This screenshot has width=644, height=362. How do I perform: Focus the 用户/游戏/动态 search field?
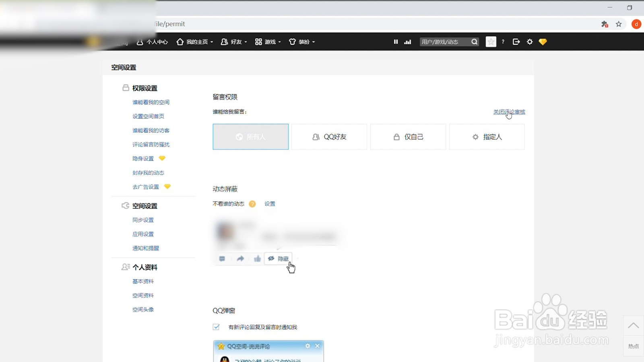444,42
